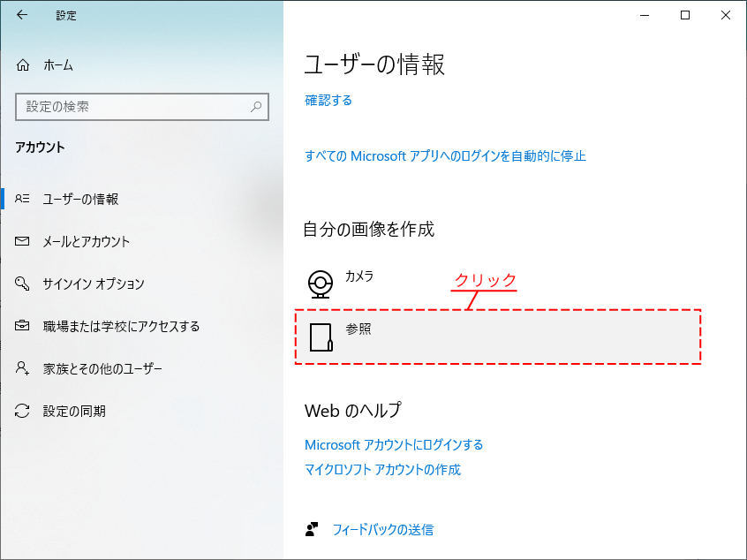Click the Home icon in sidebar

[x=24, y=65]
